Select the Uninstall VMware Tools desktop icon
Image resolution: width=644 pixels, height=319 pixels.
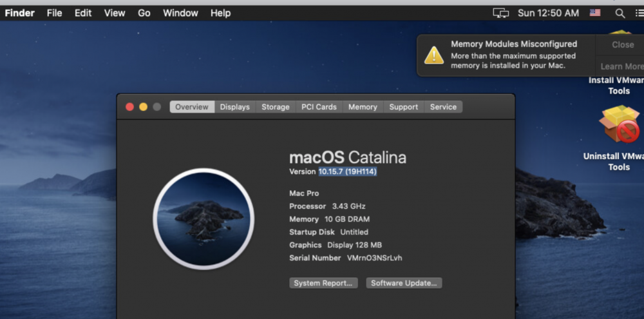(618, 124)
